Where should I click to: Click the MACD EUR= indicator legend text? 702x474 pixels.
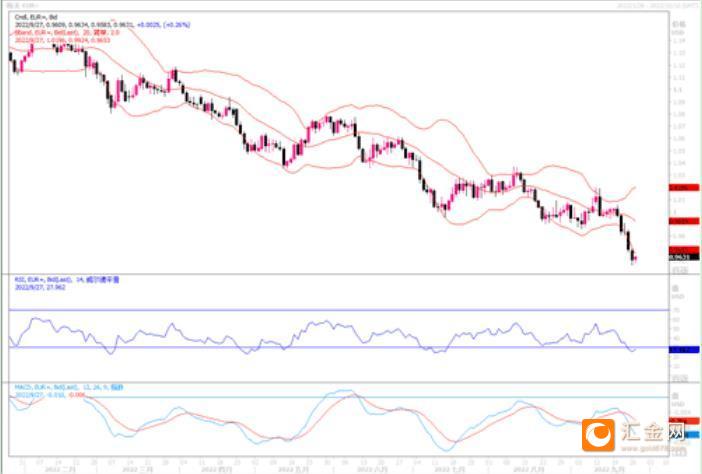68,387
